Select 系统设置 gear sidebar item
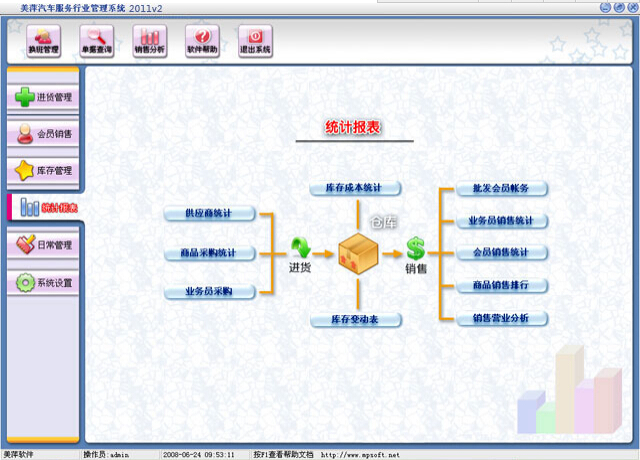Screen dimensions: 640x460 pos(43,282)
